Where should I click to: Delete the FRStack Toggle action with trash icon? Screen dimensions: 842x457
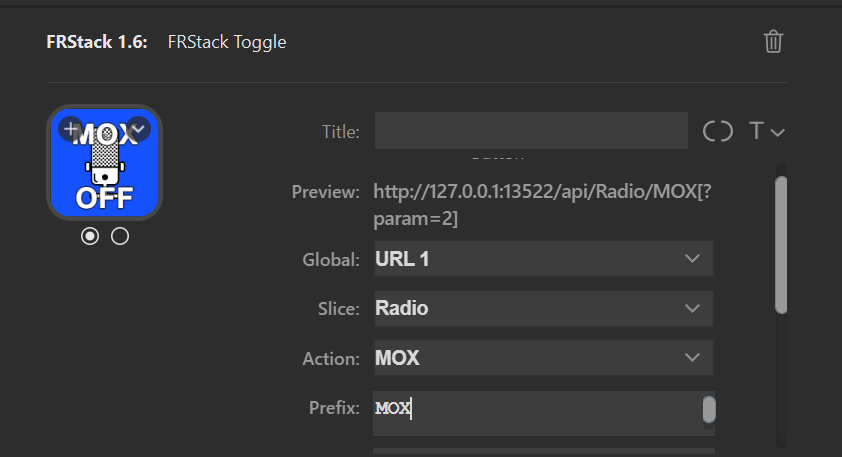point(773,41)
